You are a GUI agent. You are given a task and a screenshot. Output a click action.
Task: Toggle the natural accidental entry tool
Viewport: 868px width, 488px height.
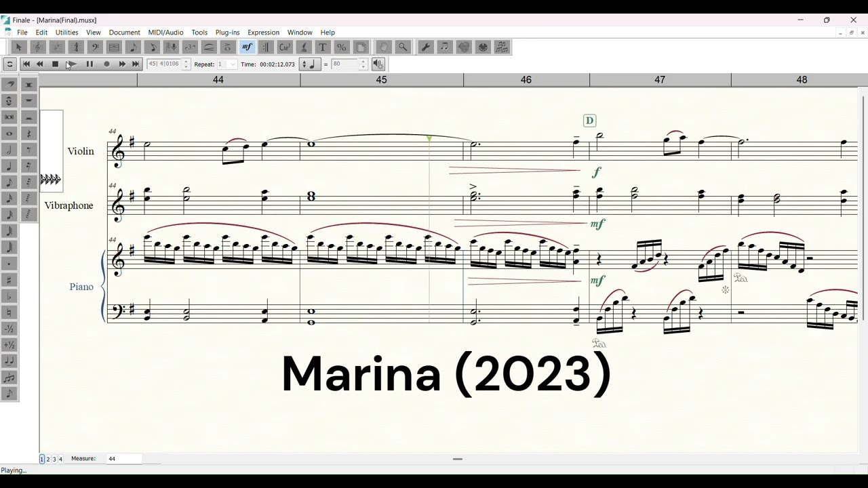9,312
